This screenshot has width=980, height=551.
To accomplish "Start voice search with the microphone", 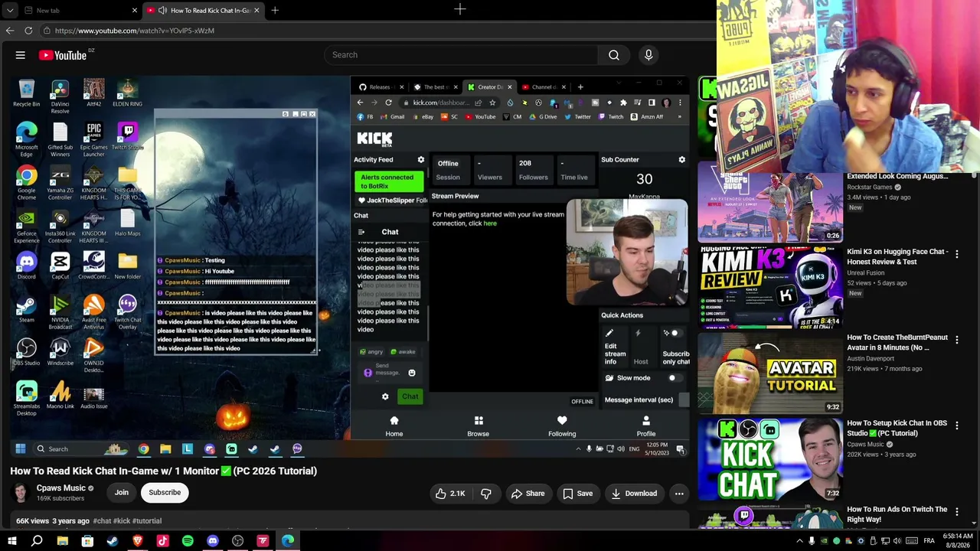I will pos(648,55).
